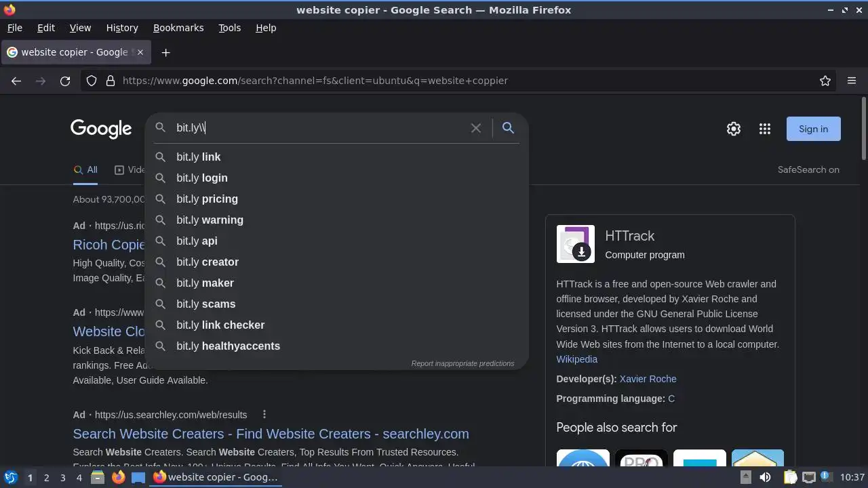The height and width of the screenshot is (488, 868).
Task: Clear the Google search box text
Action: click(x=476, y=128)
